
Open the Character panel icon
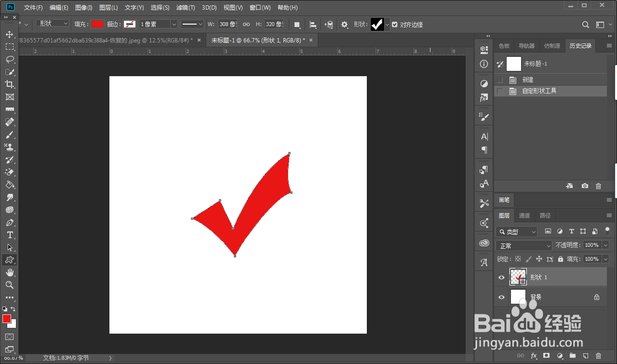click(x=484, y=136)
